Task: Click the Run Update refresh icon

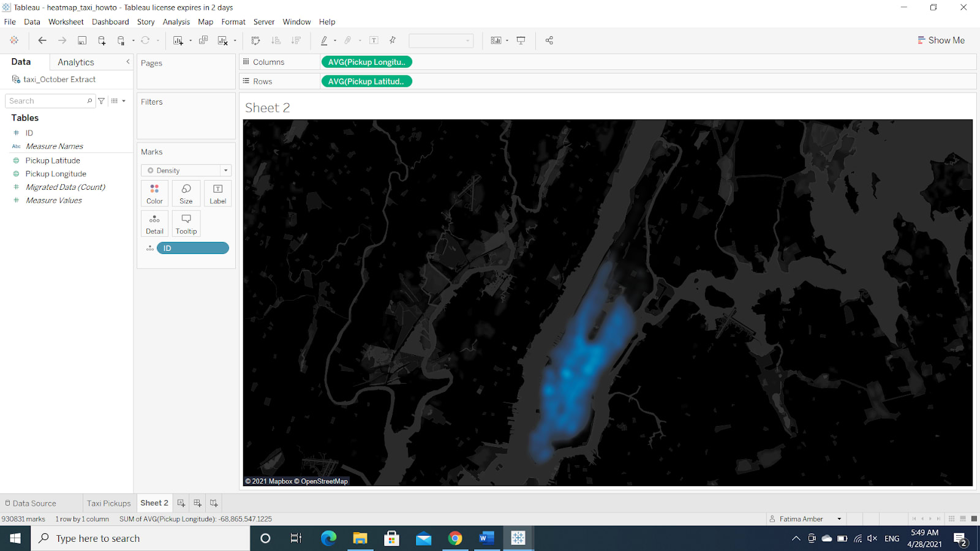Action: [x=145, y=40]
